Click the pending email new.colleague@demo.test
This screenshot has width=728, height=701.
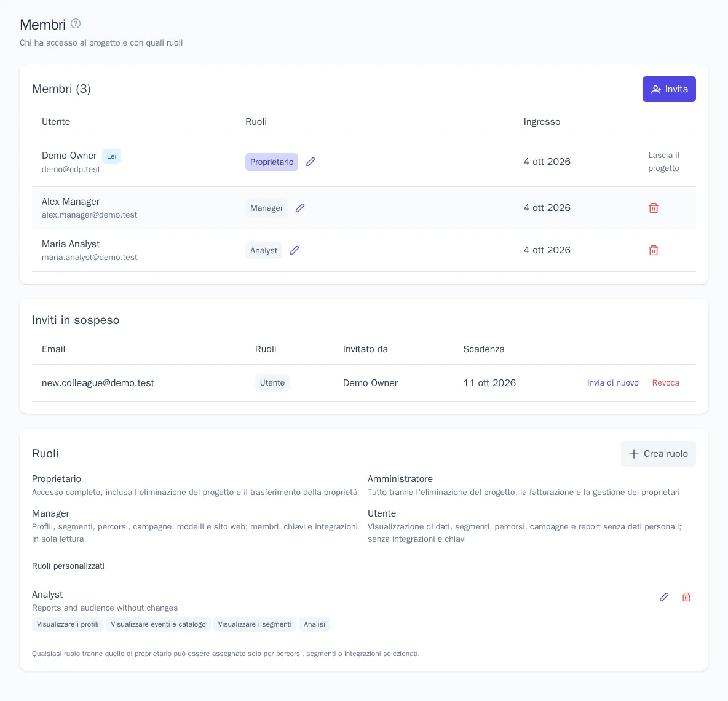(x=98, y=383)
